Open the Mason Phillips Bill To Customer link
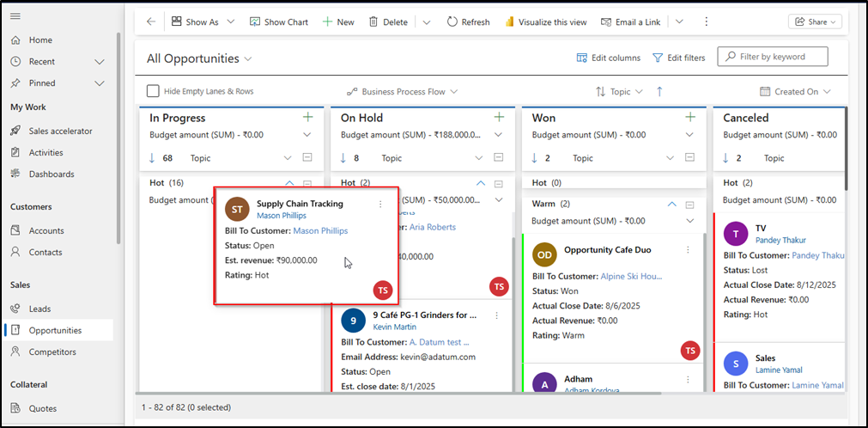 (x=320, y=231)
